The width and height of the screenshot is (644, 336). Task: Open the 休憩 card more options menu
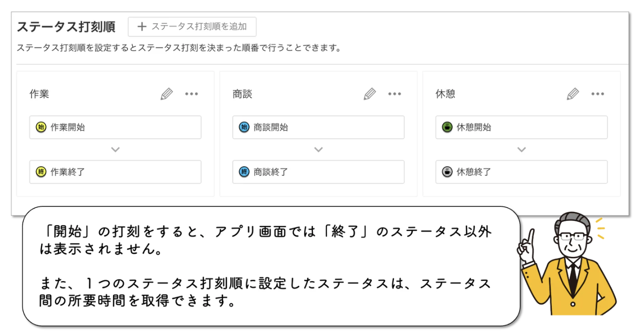point(598,94)
